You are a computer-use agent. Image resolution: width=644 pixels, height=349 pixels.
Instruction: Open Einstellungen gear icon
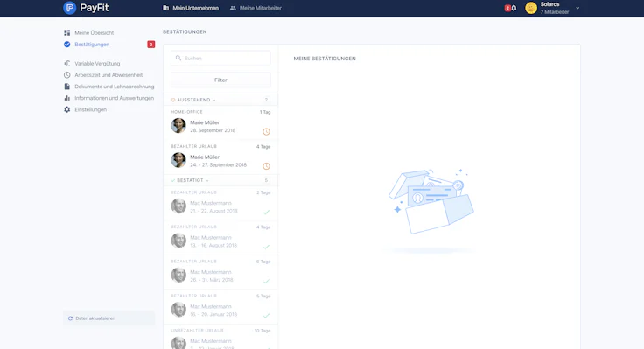pos(67,109)
